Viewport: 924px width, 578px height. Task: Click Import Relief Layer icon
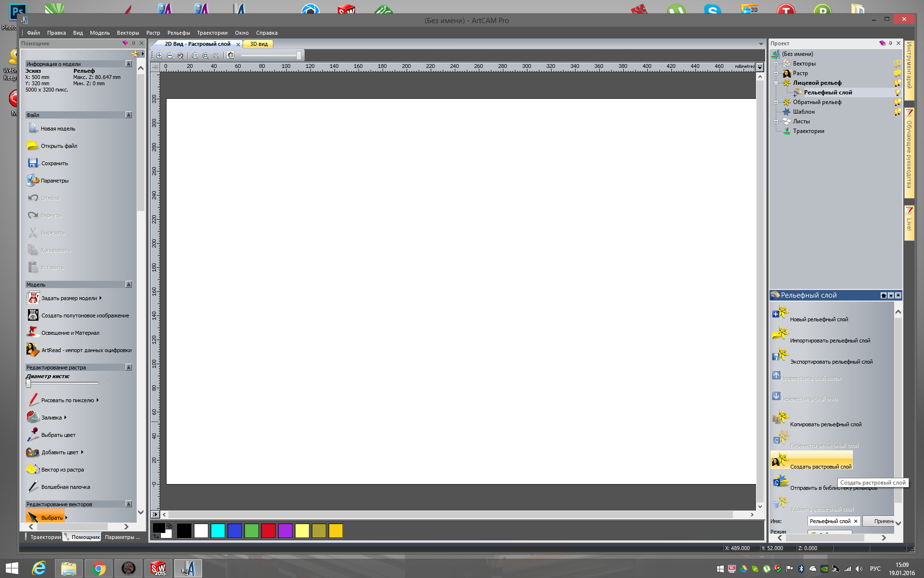pos(780,334)
